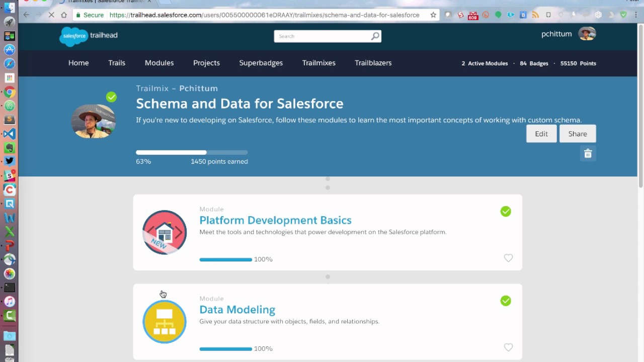The image size is (644, 362).
Task: Open the Platform Development Basics module link
Action: (x=275, y=220)
